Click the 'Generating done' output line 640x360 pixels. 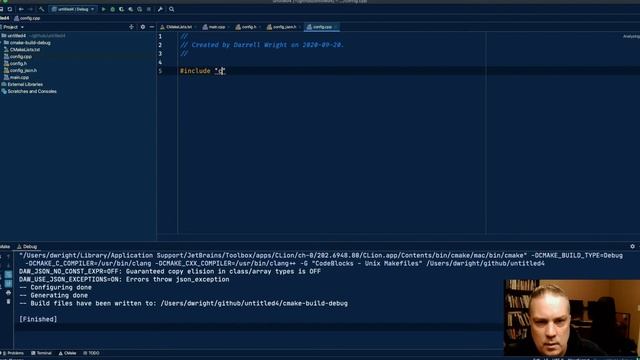pos(53,295)
